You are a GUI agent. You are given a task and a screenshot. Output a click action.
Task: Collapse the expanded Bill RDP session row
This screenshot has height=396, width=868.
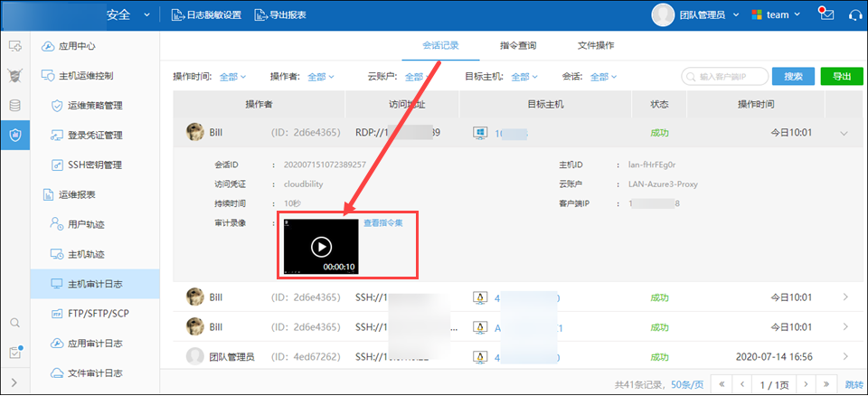coord(844,133)
